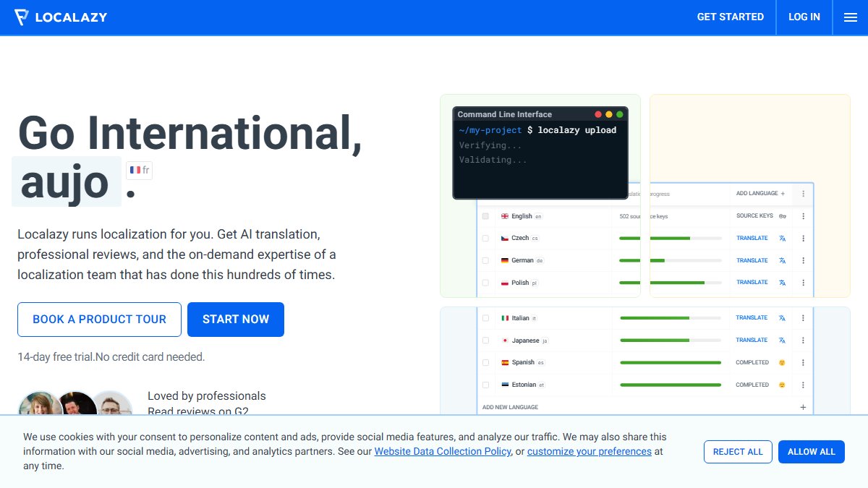
Task: Click GET STARTED in the header
Action: click(731, 17)
